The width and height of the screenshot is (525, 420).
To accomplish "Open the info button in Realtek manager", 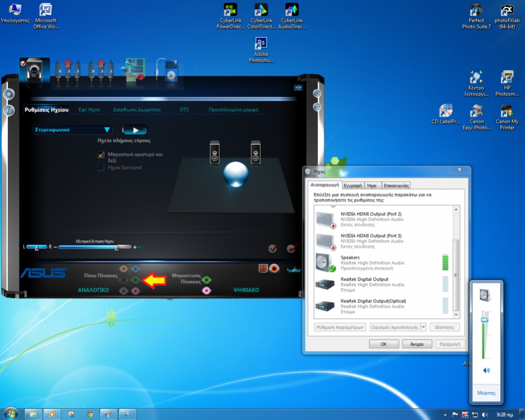I will (9, 110).
